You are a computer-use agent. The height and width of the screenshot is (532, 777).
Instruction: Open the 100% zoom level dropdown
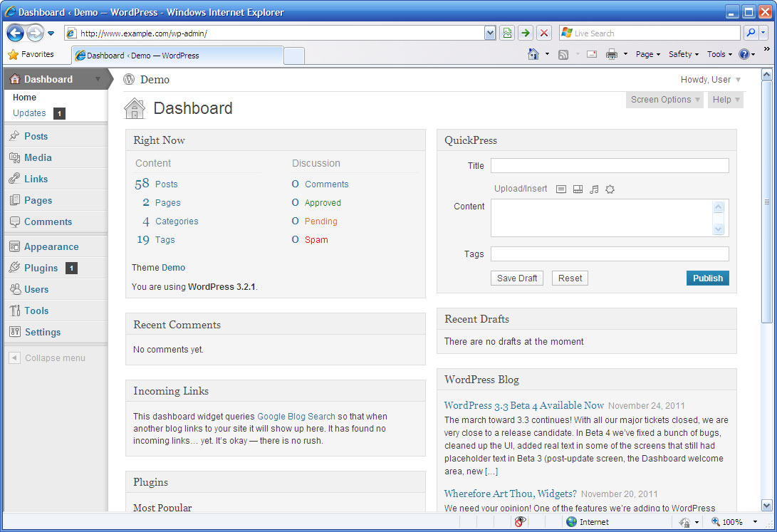pos(755,521)
